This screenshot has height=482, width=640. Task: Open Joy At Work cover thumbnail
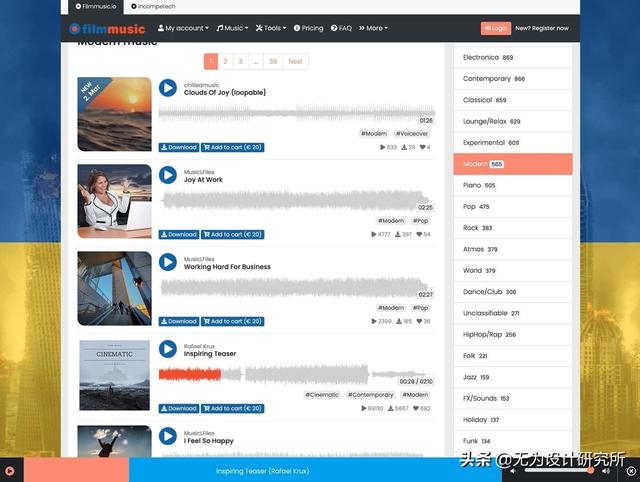pos(114,201)
